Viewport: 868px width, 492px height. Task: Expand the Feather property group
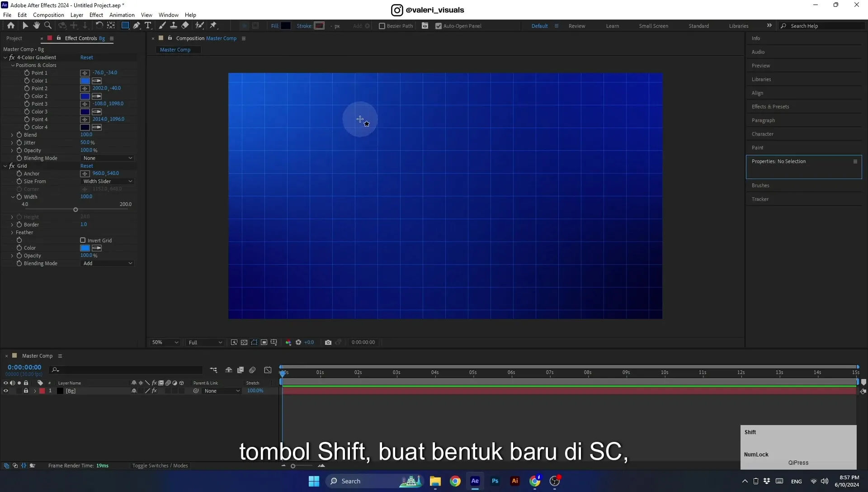pos(12,232)
